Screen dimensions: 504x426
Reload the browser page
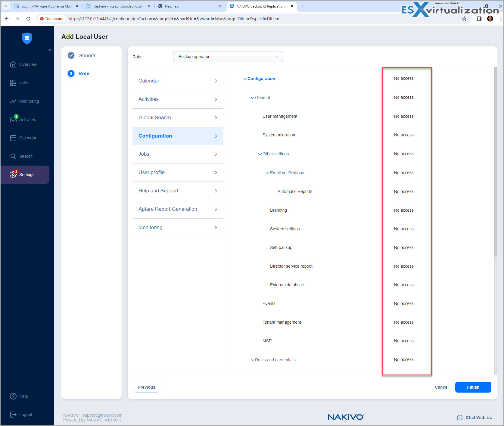tap(28, 19)
